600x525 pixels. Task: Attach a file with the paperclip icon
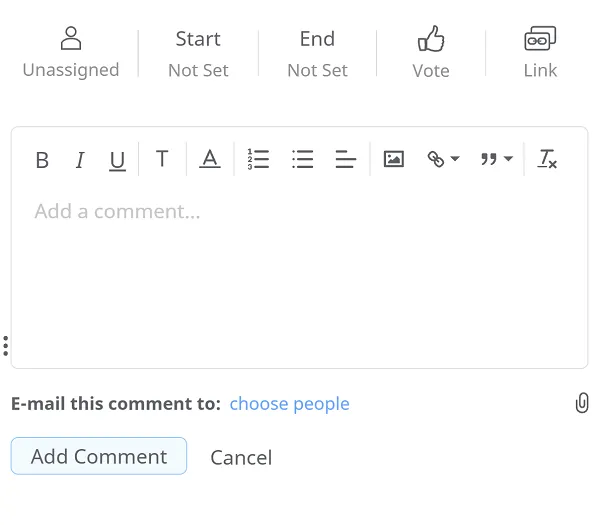(581, 403)
